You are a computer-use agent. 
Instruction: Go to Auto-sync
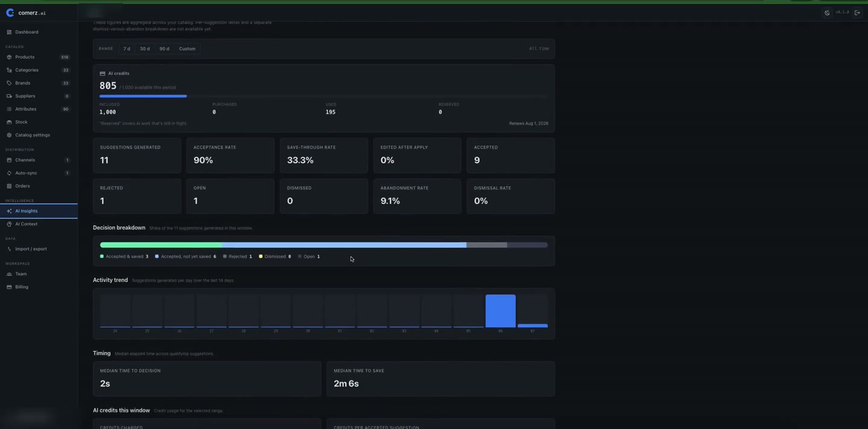coord(39,173)
